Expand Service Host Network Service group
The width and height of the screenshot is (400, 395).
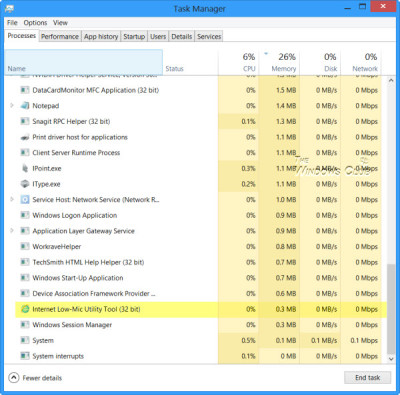pyautogui.click(x=12, y=200)
